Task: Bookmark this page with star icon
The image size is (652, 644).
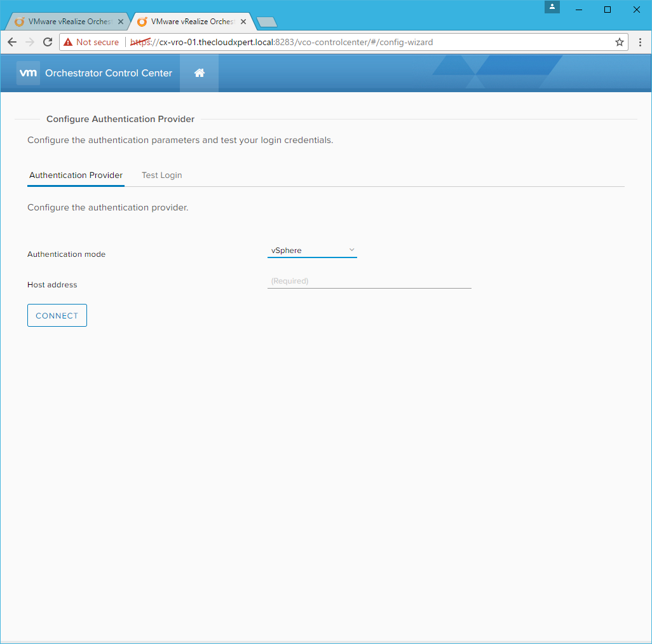Action: click(619, 42)
